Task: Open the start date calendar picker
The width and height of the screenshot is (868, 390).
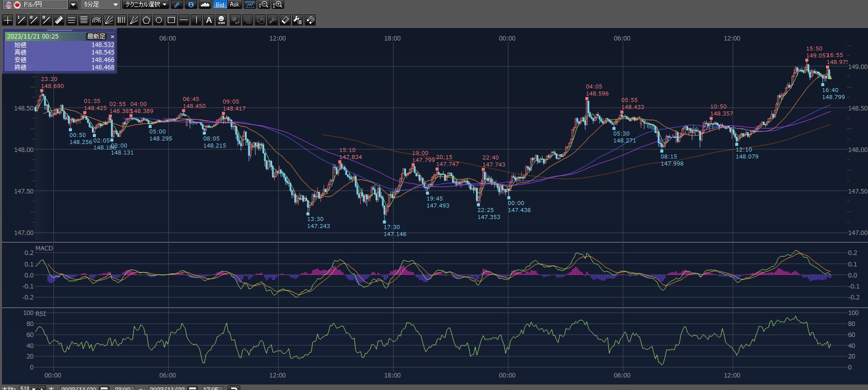Action: [x=104, y=388]
